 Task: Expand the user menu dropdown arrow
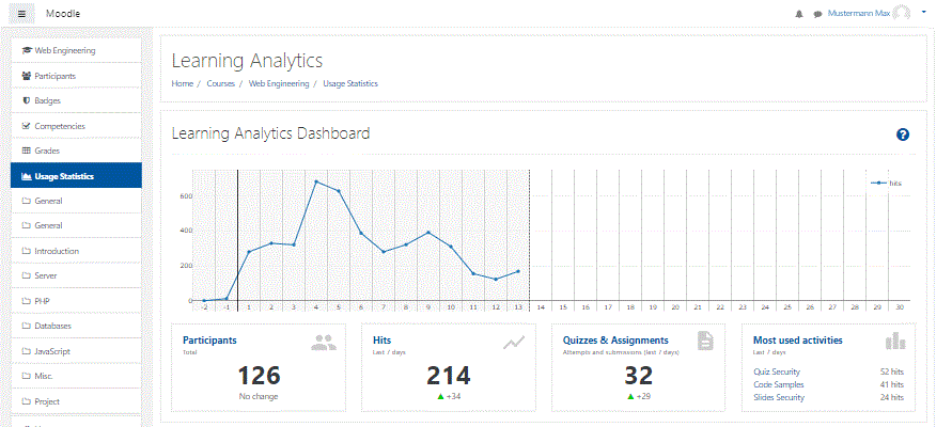pyautogui.click(x=923, y=12)
